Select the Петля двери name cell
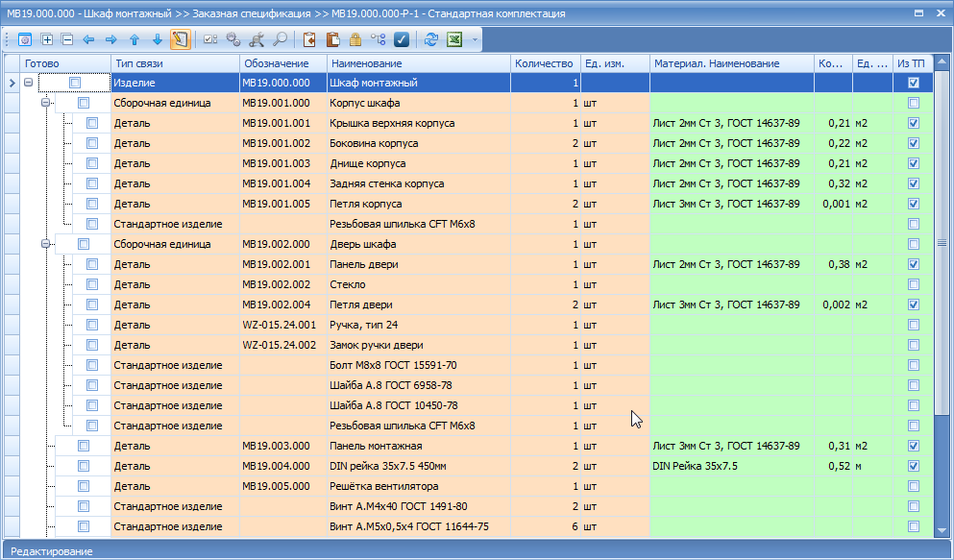 [x=419, y=304]
